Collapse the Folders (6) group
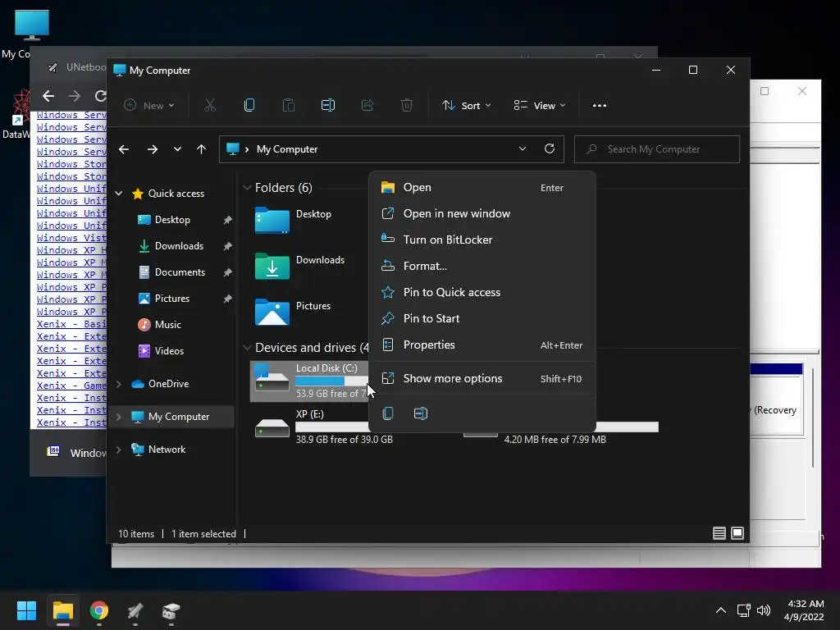This screenshot has height=630, width=840. 247,188
